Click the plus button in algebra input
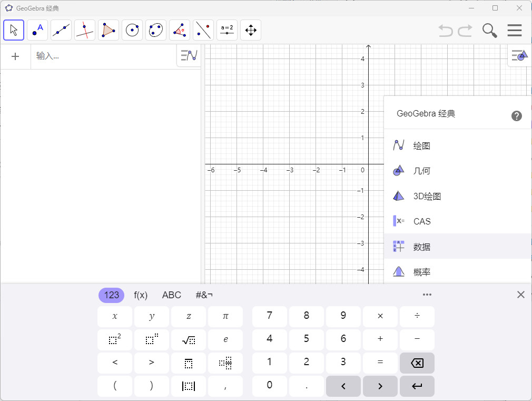This screenshot has width=532, height=401. click(x=15, y=56)
